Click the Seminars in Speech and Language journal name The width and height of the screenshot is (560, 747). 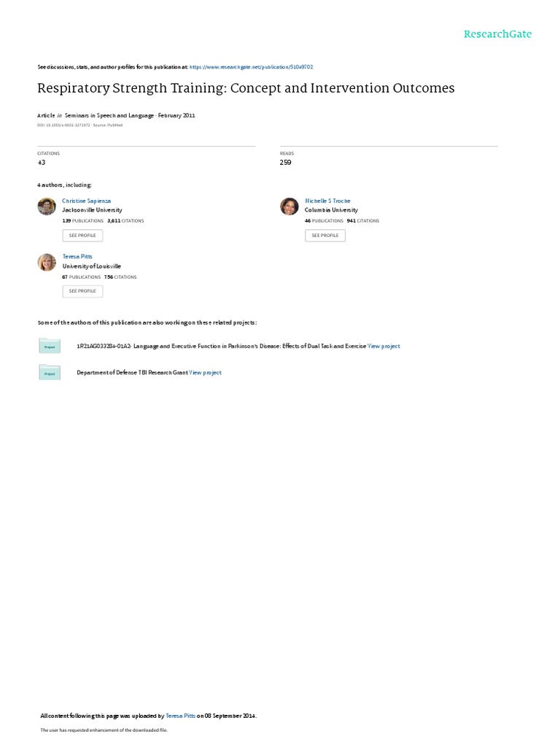[109, 115]
